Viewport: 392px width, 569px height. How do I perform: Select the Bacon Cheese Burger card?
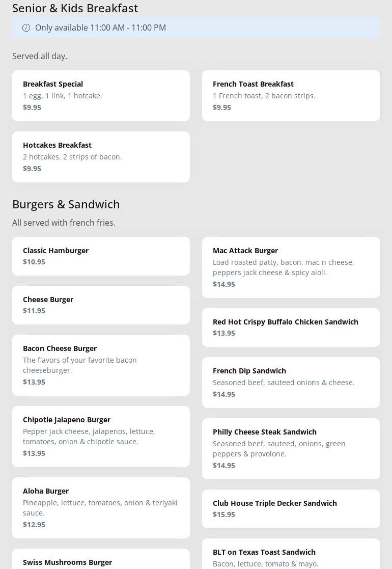(x=101, y=365)
